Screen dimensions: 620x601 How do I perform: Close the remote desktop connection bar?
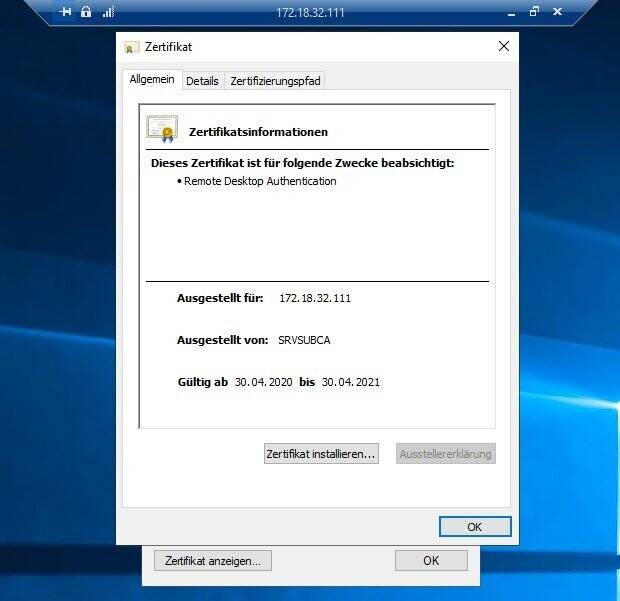pos(558,12)
